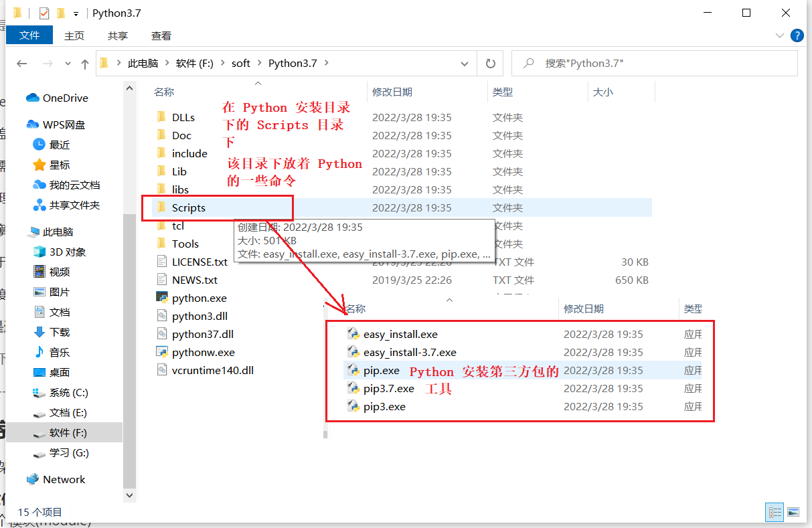This screenshot has height=528, width=812.
Task: Select 系统 (C:) drive in sidebar
Action: (68, 392)
